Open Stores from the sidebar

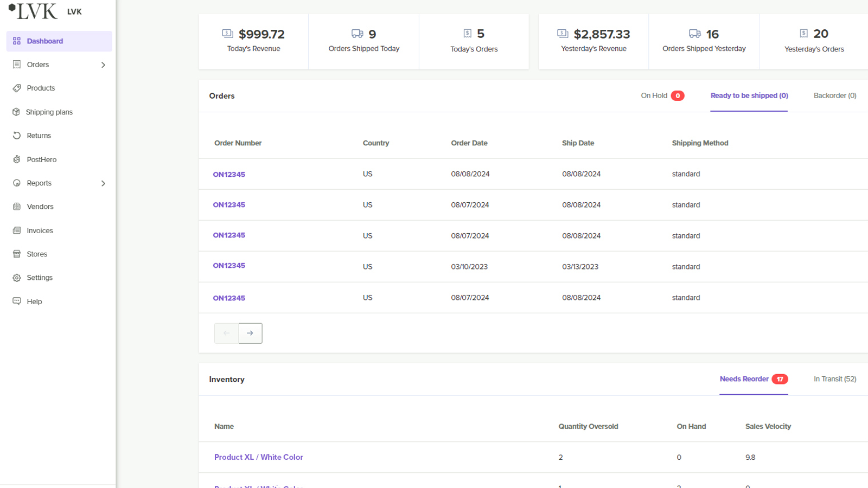[37, 254]
